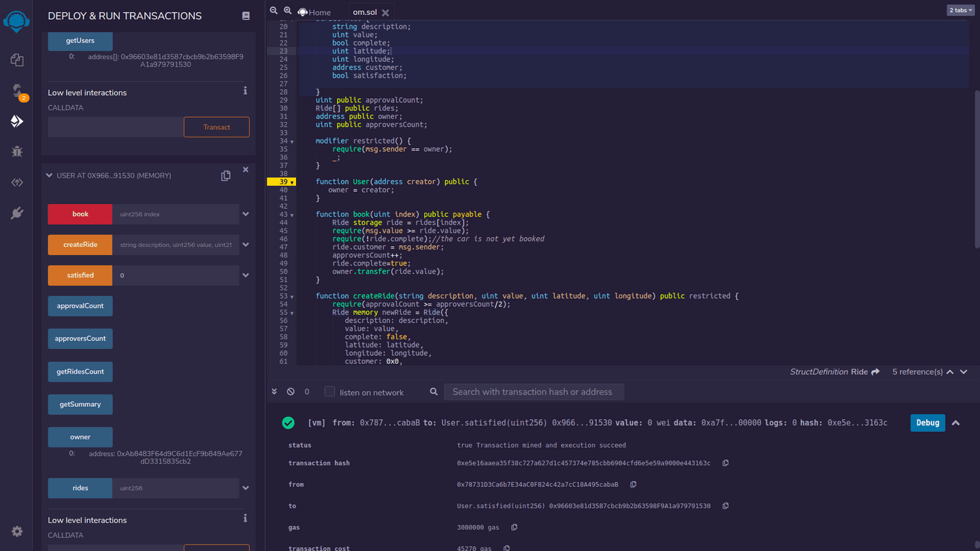Screen dimensions: 980x551
Task: Click the successful transaction green check
Action: [x=289, y=423]
